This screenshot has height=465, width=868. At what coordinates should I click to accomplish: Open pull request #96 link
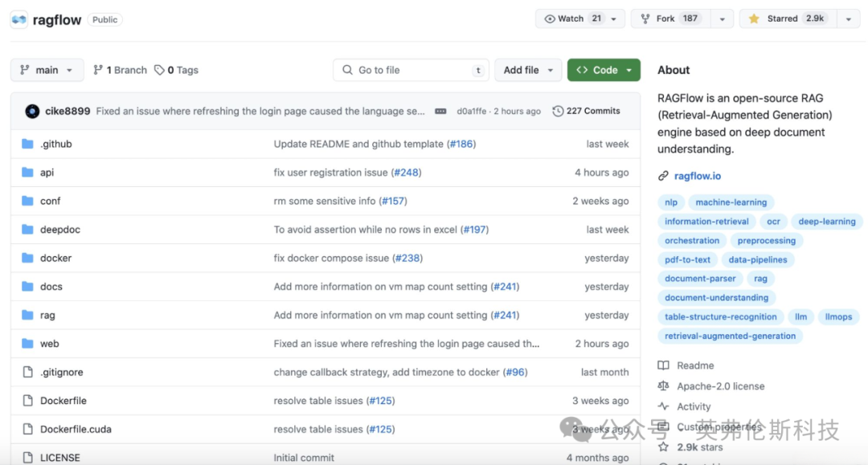pyautogui.click(x=515, y=372)
